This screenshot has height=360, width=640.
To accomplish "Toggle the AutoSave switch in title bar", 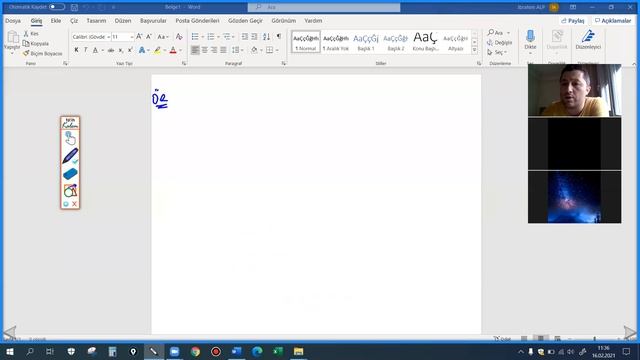I will [x=57, y=7].
